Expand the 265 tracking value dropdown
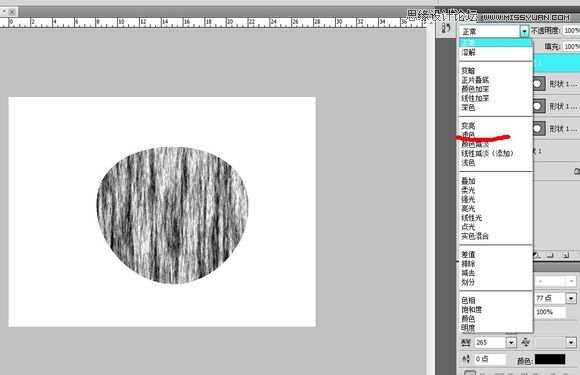 click(x=511, y=342)
